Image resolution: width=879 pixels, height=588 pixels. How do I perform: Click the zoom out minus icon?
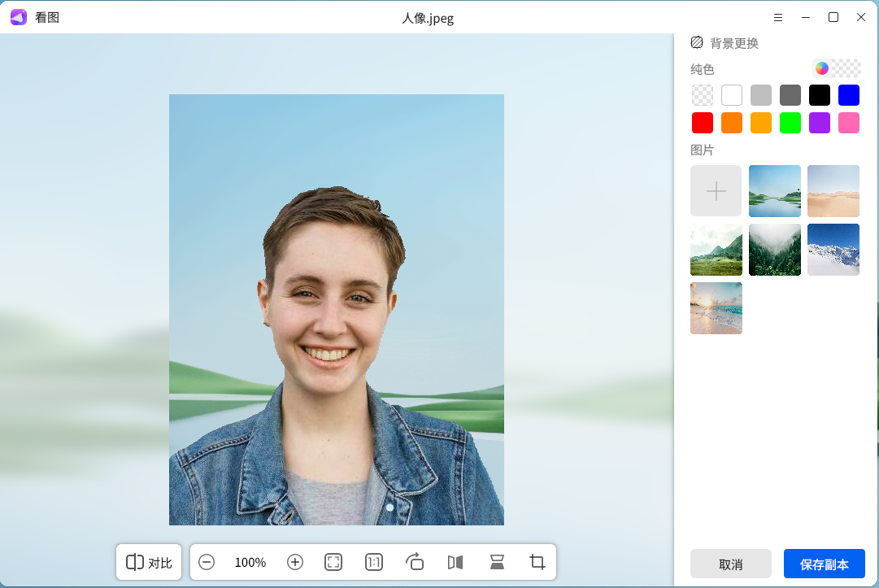point(207,562)
